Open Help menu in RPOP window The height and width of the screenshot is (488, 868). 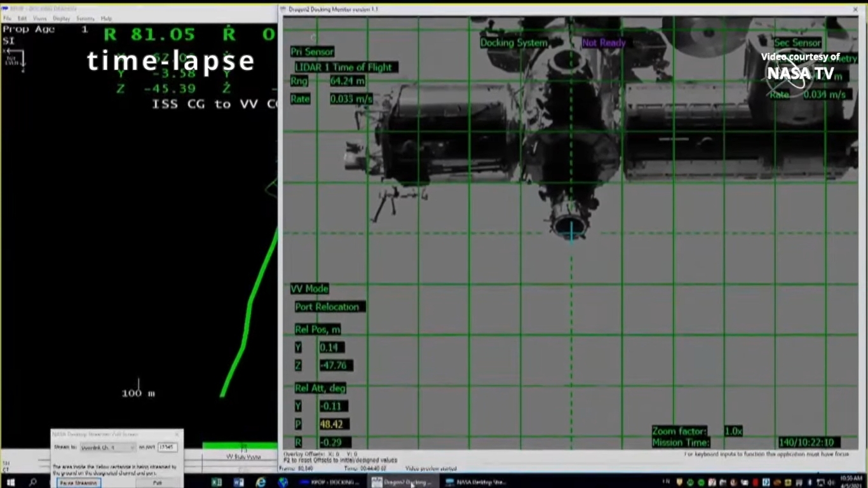click(106, 18)
